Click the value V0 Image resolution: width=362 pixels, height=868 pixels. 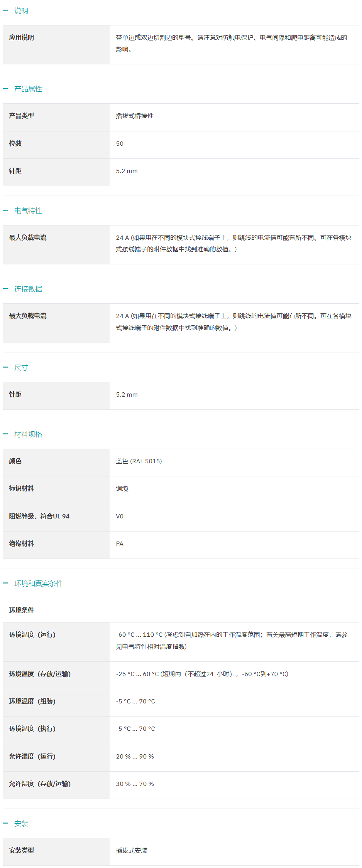(x=120, y=516)
